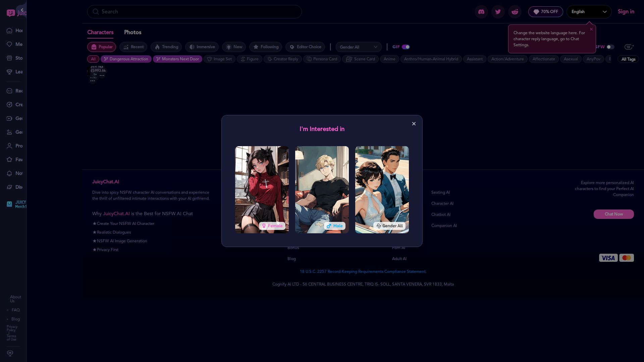
Task: Open the Gender All filter dropdown
Action: tap(359, 47)
